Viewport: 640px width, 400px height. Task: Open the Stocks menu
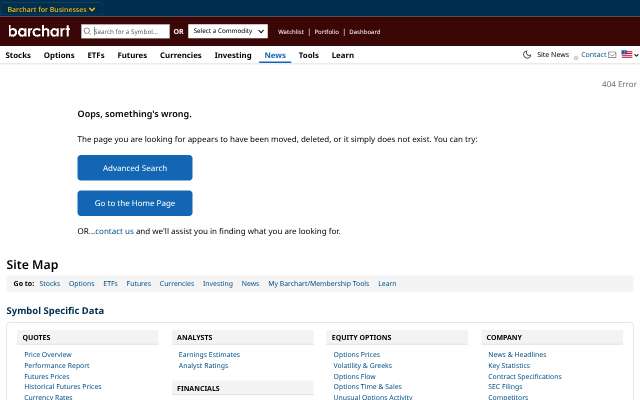pyautogui.click(x=18, y=55)
